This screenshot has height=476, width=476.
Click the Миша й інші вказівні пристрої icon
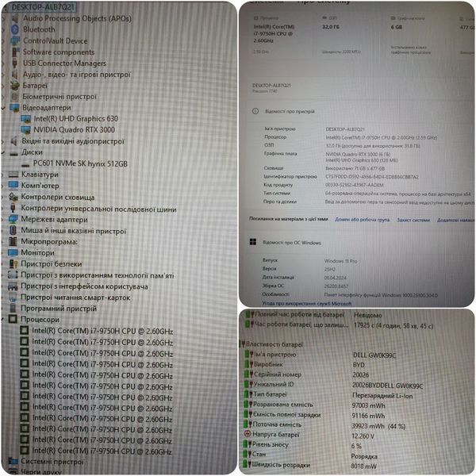coord(13,230)
